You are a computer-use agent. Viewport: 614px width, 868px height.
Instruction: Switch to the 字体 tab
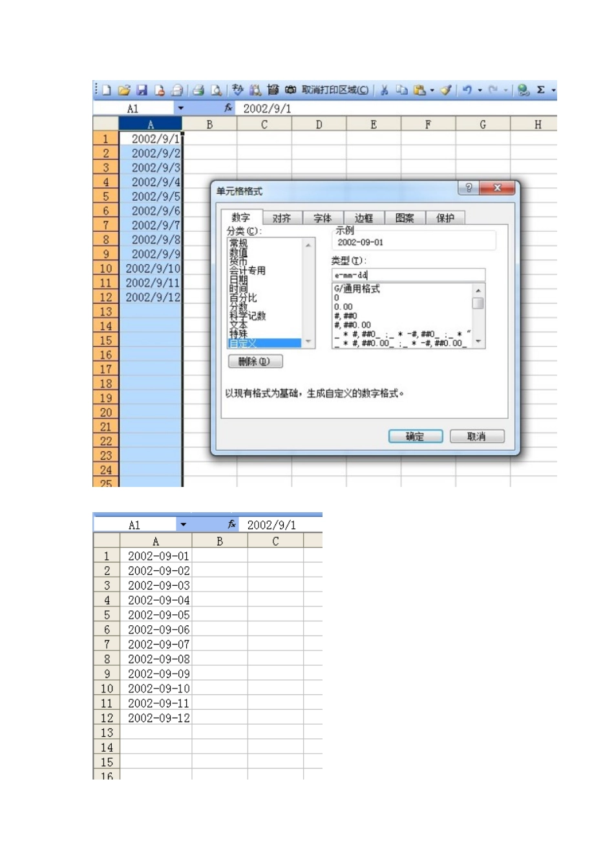[x=323, y=218]
